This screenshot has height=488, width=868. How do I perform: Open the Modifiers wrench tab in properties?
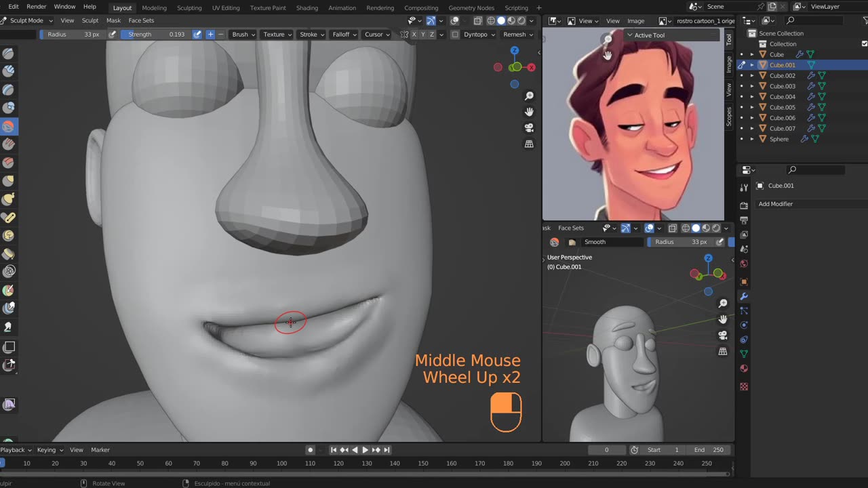point(744,296)
